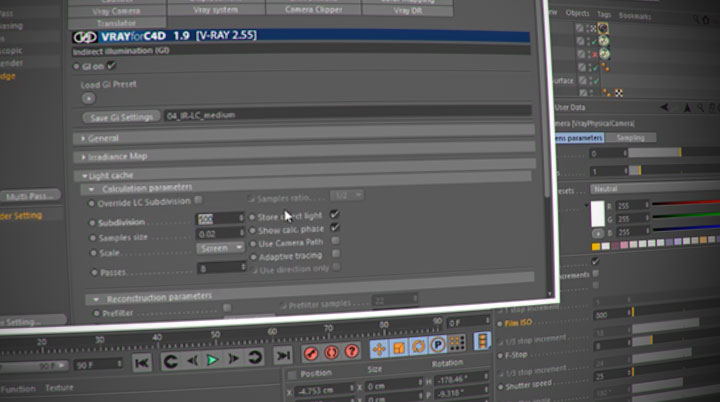Jump to next keyframe button
The width and height of the screenshot is (720, 402).
[254, 357]
